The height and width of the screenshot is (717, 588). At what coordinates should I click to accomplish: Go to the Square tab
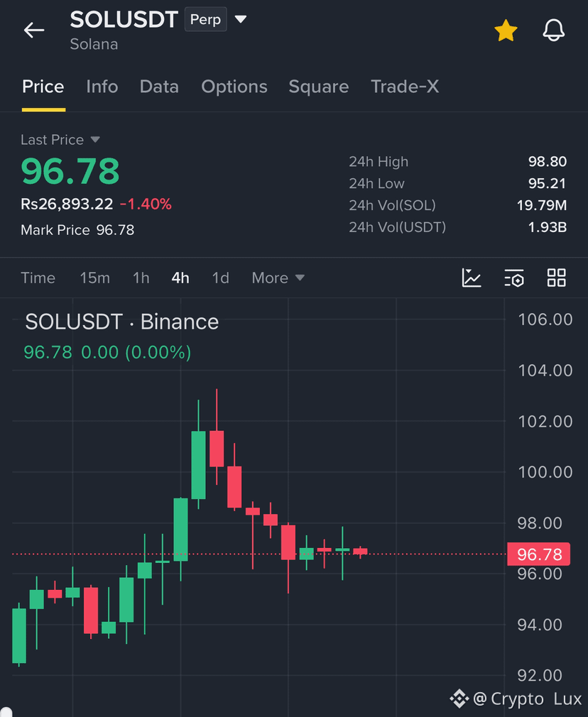pos(318,87)
